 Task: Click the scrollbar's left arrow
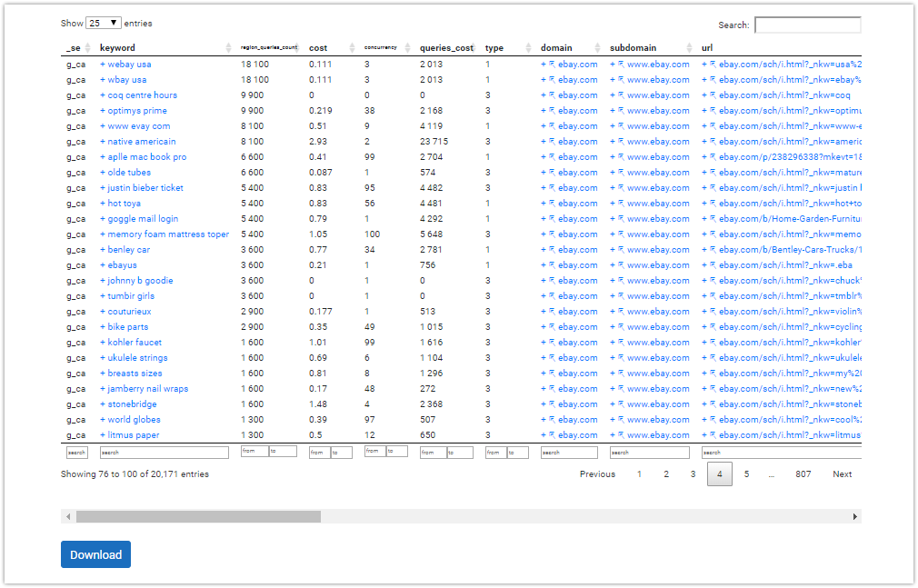tap(68, 516)
